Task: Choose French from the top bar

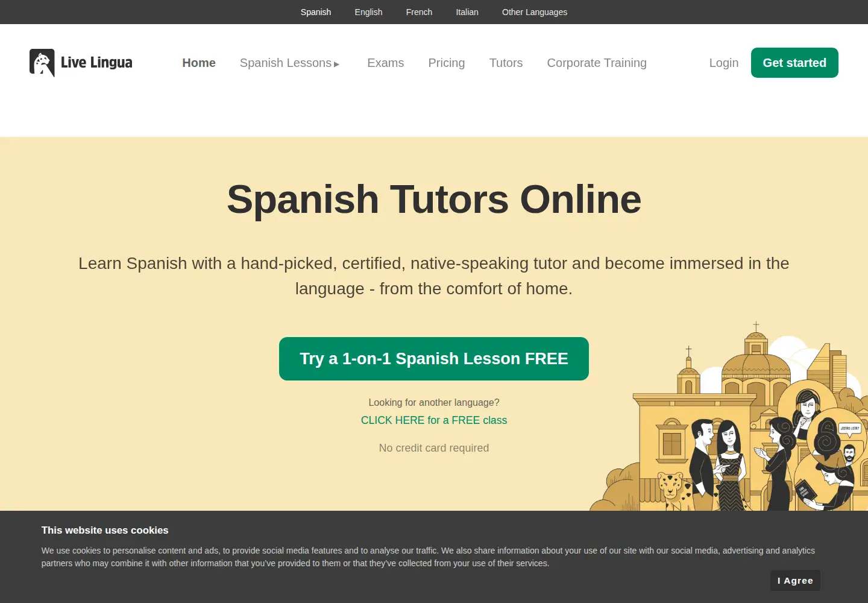Action: click(x=419, y=12)
